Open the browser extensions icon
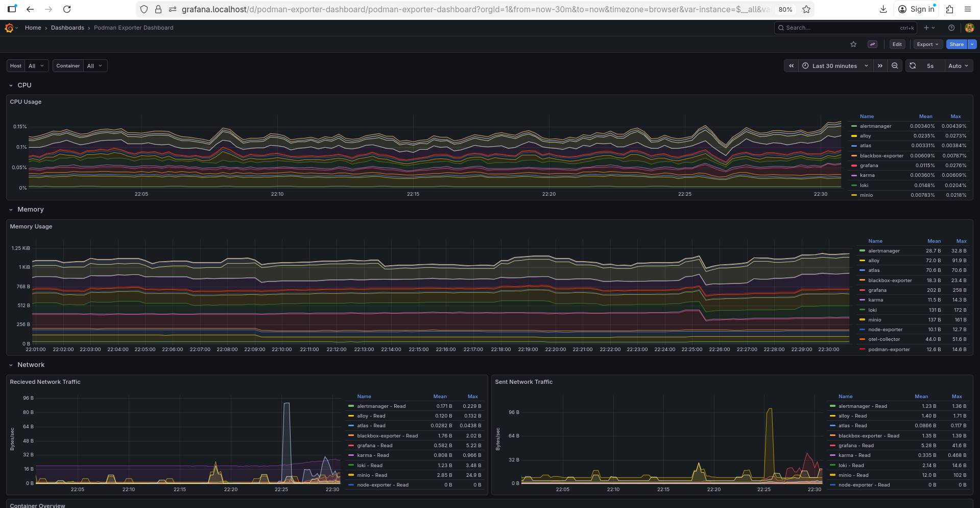This screenshot has height=508, width=980. 949,9
